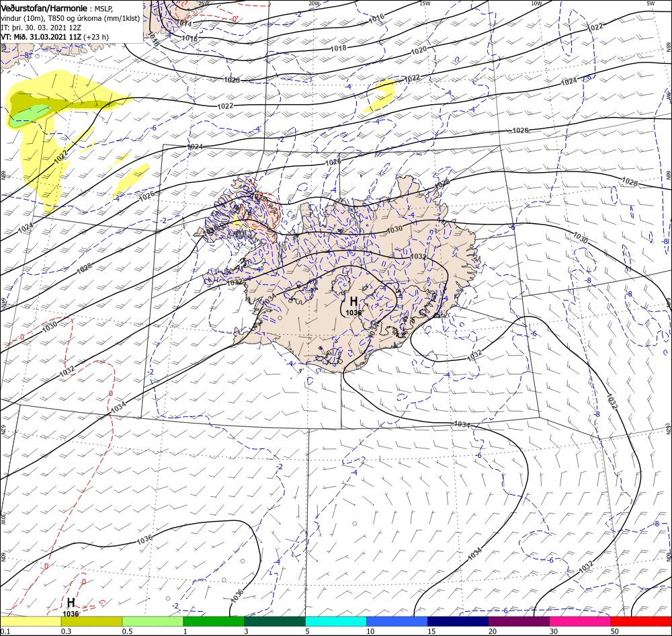Pick the blue 10–15 legend band
Image resolution: width=672 pixels, height=636 pixels.
397,621
